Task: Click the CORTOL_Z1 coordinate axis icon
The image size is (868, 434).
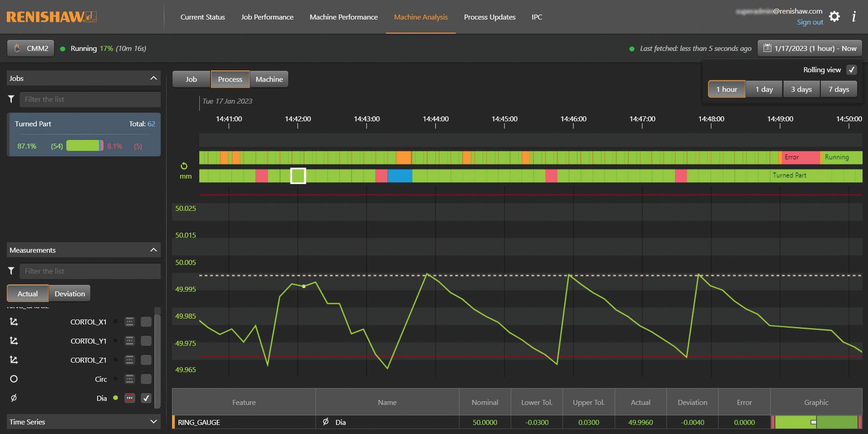Action: click(14, 360)
